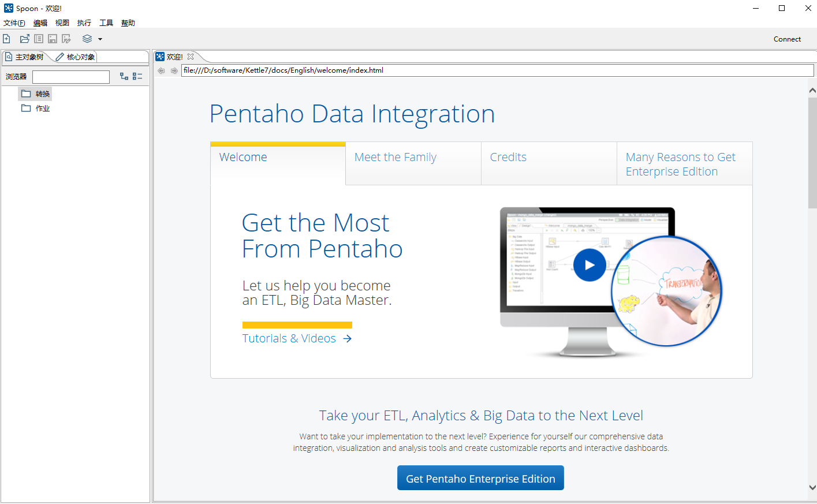Open the 视图 menu
817x504 pixels.
click(x=62, y=23)
